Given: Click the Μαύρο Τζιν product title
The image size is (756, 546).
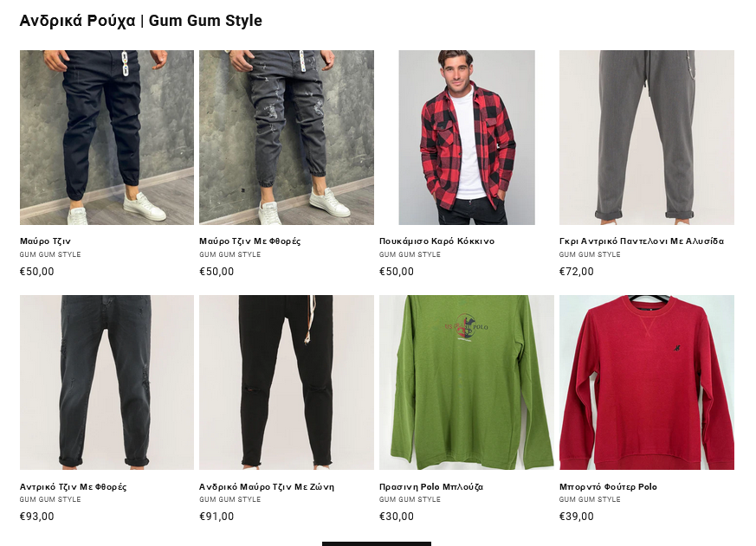Looking at the screenshot, I should (45, 241).
